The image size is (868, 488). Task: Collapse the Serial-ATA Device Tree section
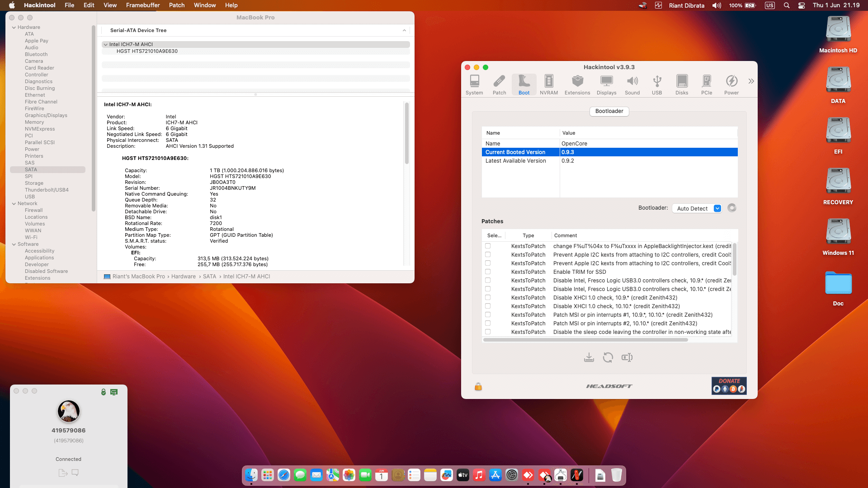[x=404, y=30]
